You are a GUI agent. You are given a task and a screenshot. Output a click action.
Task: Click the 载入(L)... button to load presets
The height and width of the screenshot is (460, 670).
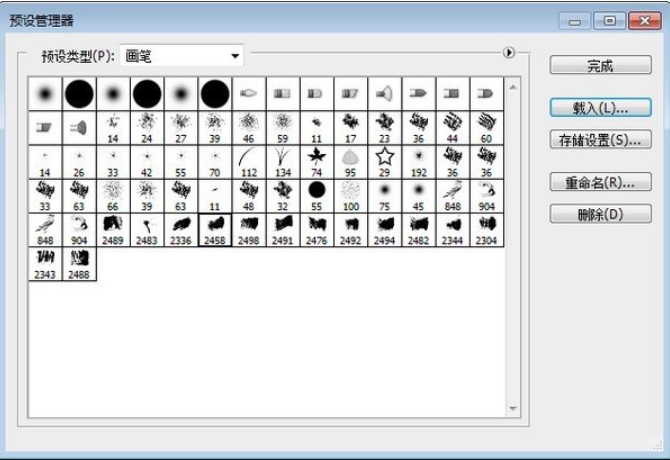(600, 107)
